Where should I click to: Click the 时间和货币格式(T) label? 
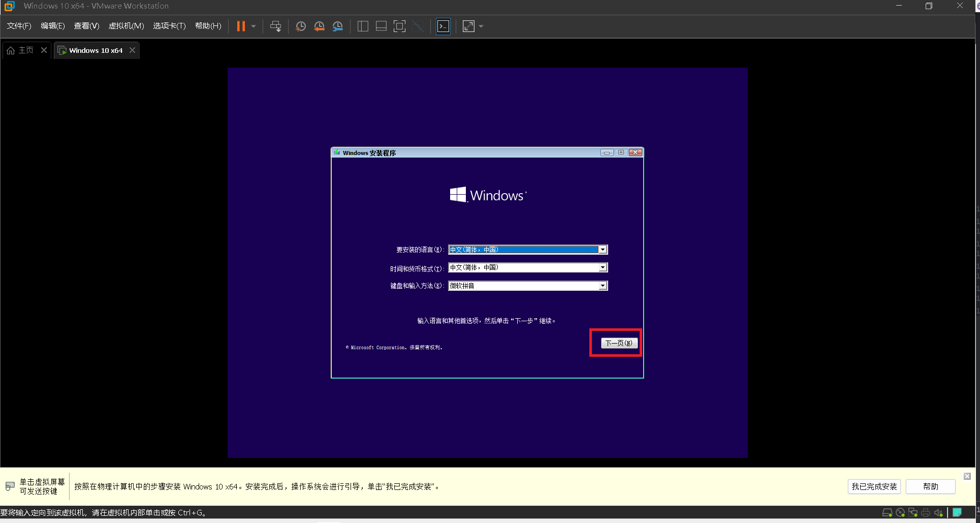417,268
